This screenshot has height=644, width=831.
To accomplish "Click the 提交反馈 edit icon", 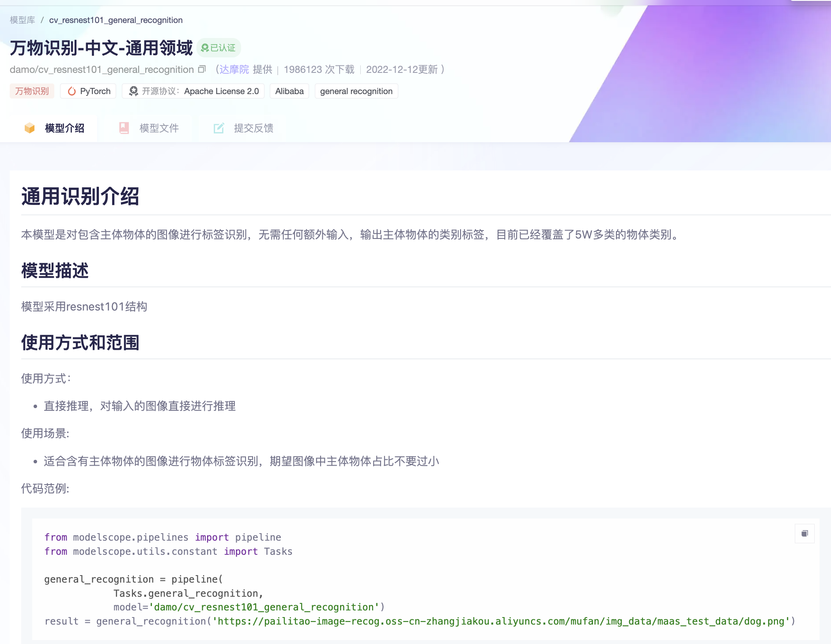I will click(x=219, y=128).
